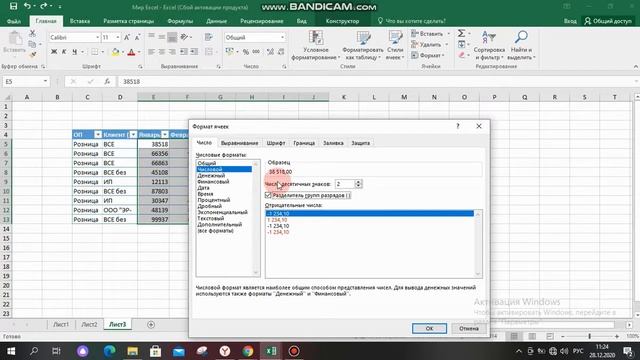Open the font name Calibri dropdown

pyautogui.click(x=98, y=38)
